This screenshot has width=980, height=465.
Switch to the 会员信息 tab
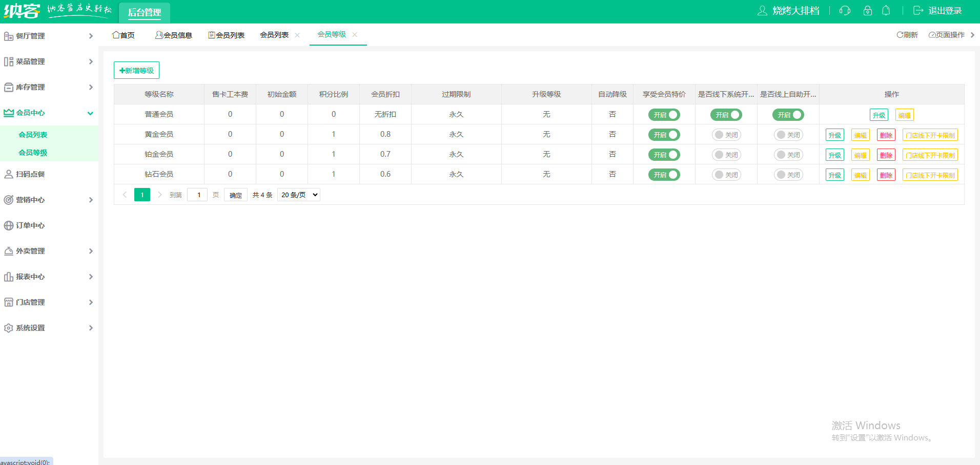[x=174, y=35]
